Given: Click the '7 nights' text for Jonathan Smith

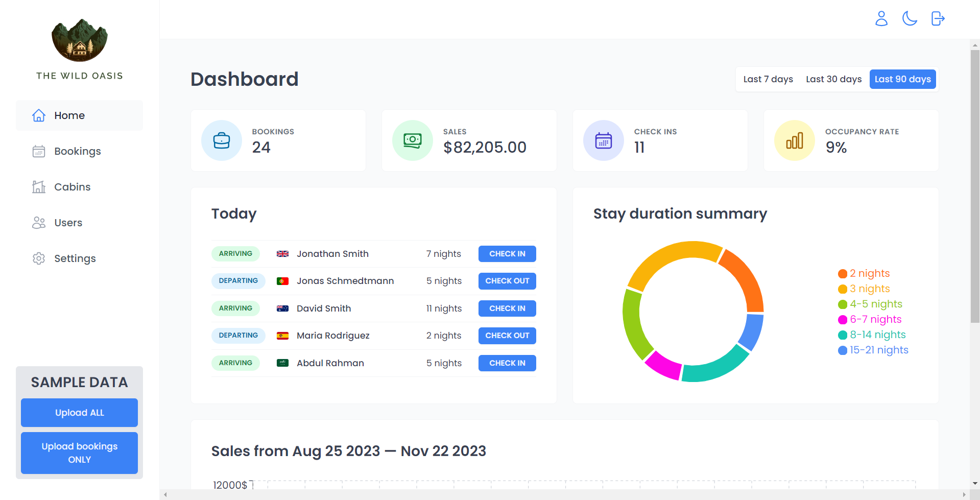Looking at the screenshot, I should (444, 254).
